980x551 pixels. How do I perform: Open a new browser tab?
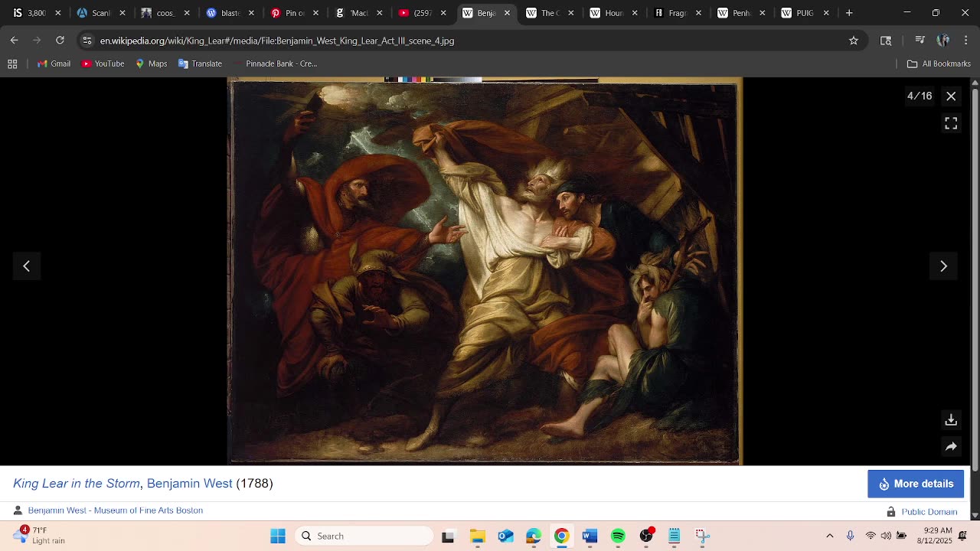[849, 13]
